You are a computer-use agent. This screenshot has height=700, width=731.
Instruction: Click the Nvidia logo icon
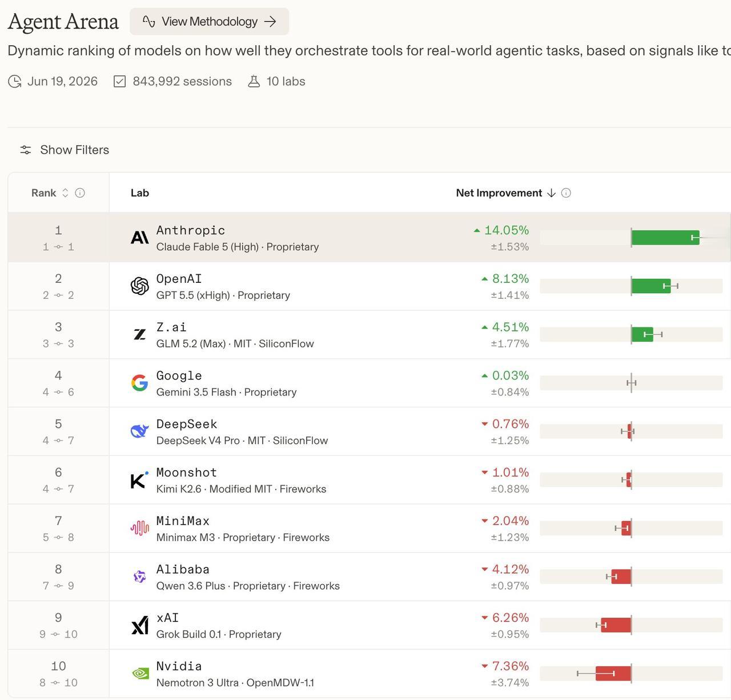click(140, 674)
